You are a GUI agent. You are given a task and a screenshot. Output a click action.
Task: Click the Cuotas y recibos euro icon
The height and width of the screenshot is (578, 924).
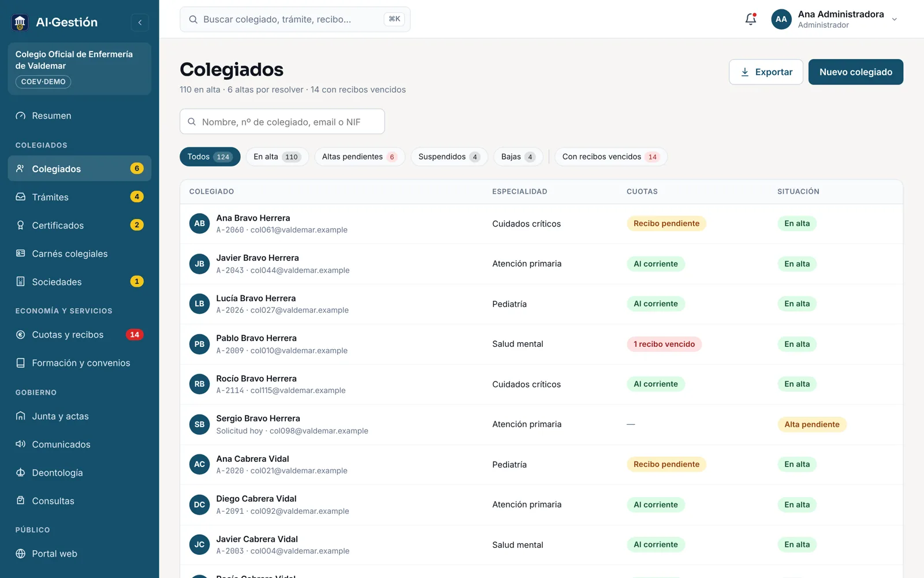21,335
